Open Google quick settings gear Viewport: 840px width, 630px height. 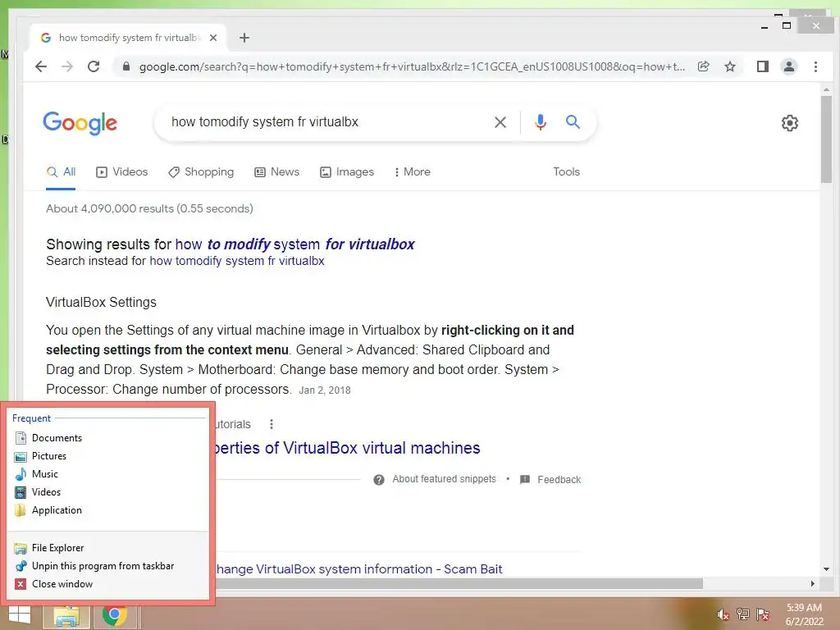(x=790, y=123)
